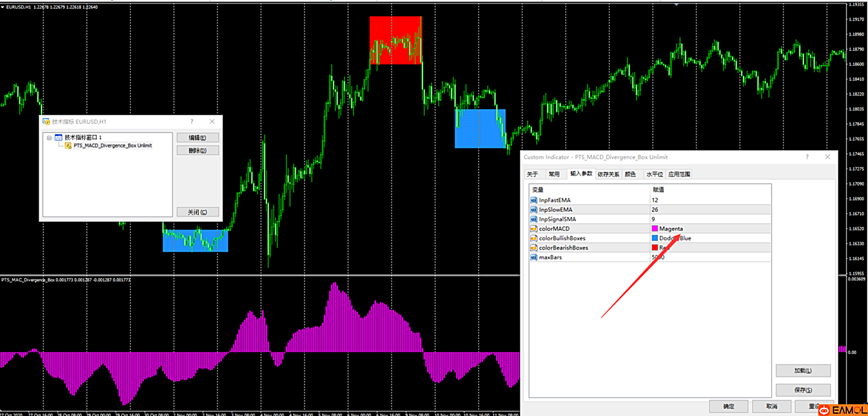The width and height of the screenshot is (868, 416).
Task: Click the PTS_MACD_Divergence_Box indicator icon in tree
Action: (68, 146)
